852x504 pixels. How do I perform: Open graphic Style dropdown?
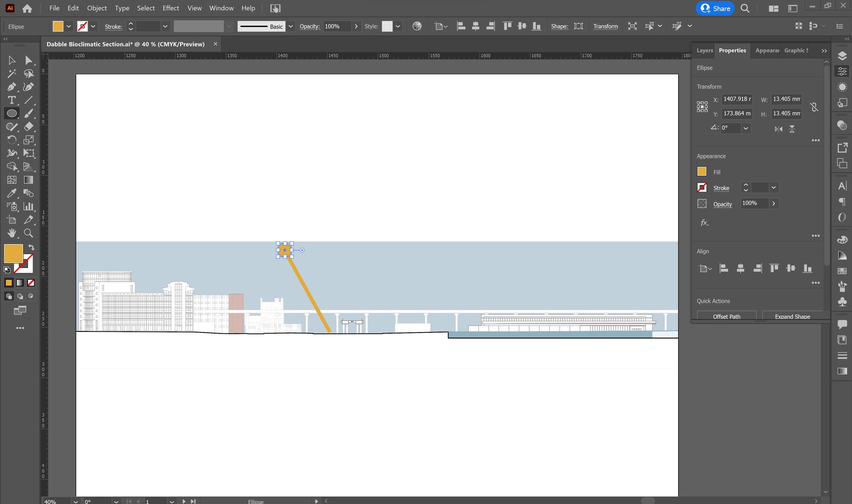(398, 26)
